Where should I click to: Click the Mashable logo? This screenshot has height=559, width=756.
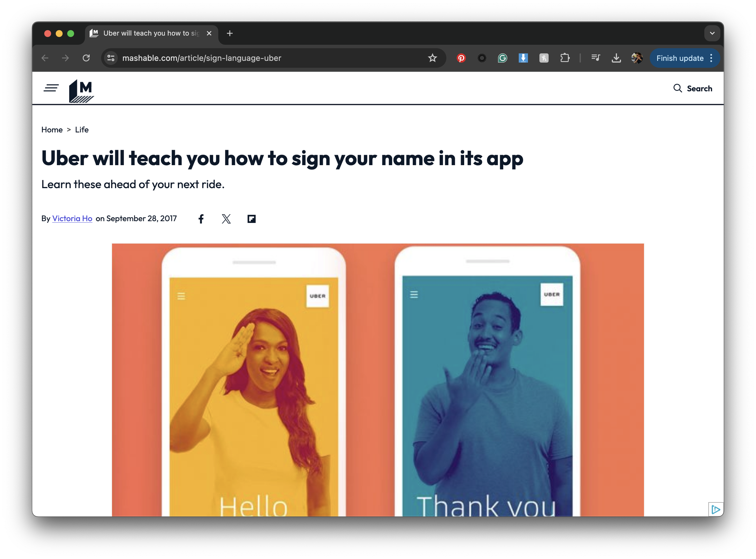coord(81,91)
